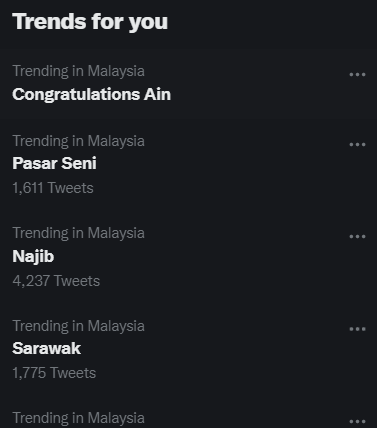Screen dimensions: 377x428
Task: Open more options for Najib trend
Action: [x=357, y=237]
